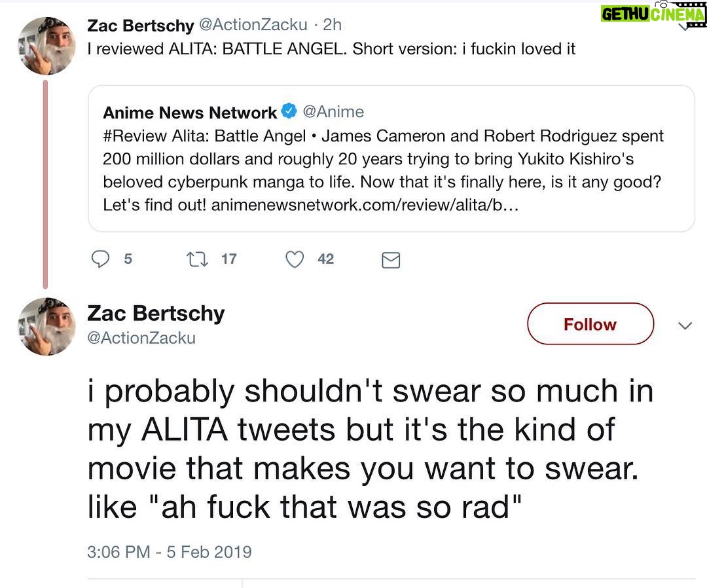Click the @ActionZacku handle beside 2h

coord(253,25)
